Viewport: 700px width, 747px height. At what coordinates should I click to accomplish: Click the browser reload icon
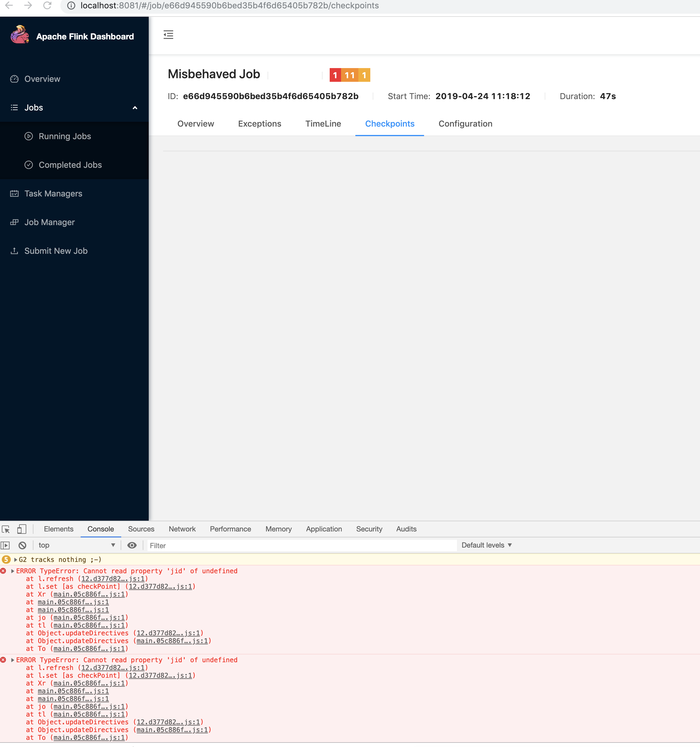pos(47,6)
